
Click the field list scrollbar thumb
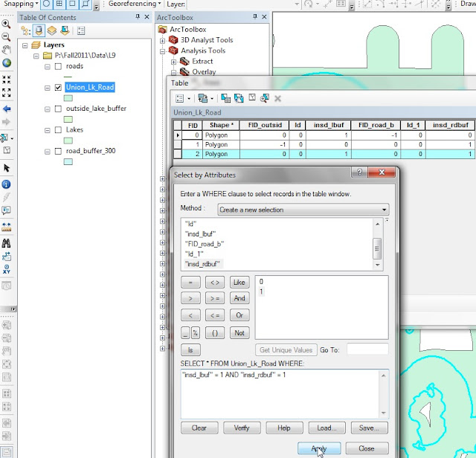(377, 248)
